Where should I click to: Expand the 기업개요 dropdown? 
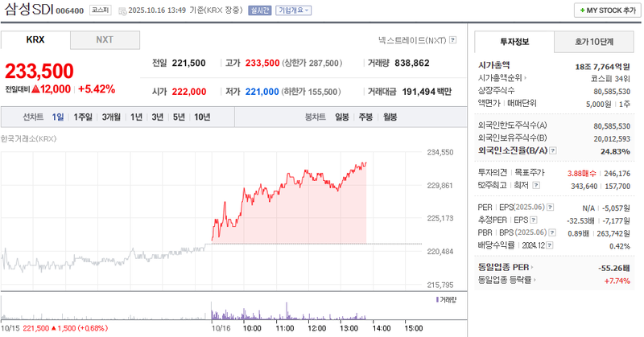pyautogui.click(x=294, y=11)
